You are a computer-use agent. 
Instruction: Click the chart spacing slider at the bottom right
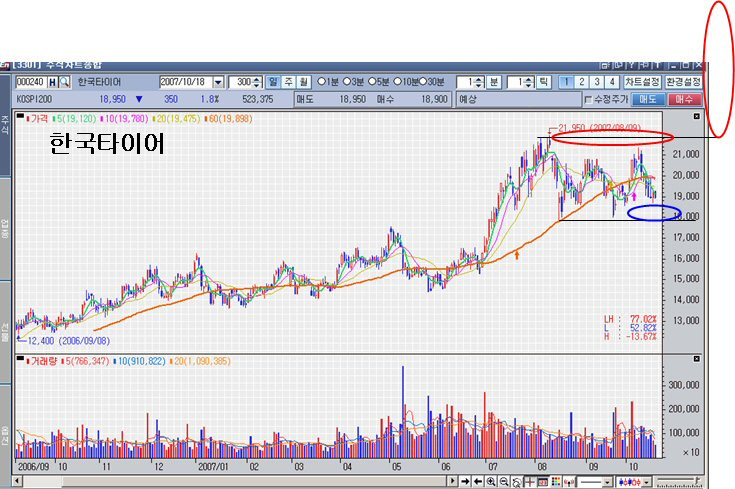(x=678, y=481)
